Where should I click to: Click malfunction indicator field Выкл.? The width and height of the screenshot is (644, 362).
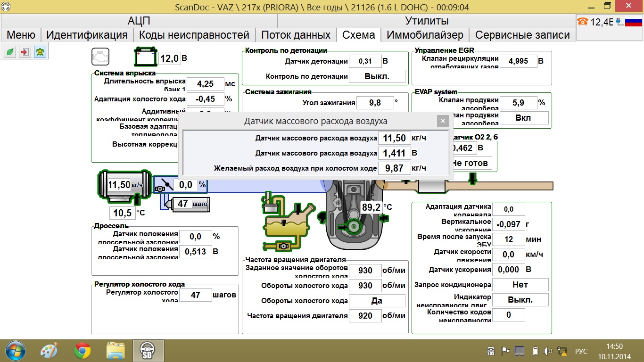coord(520,300)
